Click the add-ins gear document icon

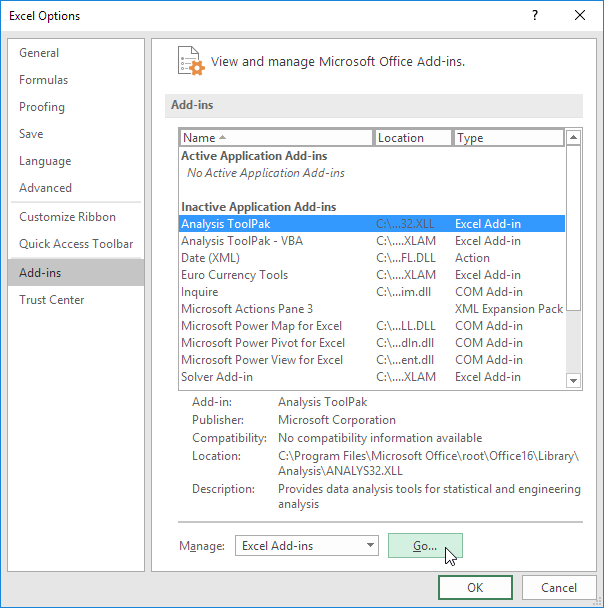click(191, 61)
